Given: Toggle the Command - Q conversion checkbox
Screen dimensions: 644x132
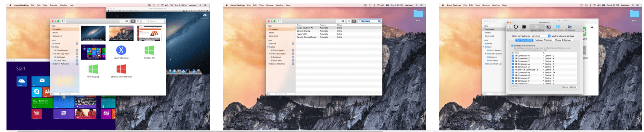Looking at the screenshot, I should tap(513, 73).
